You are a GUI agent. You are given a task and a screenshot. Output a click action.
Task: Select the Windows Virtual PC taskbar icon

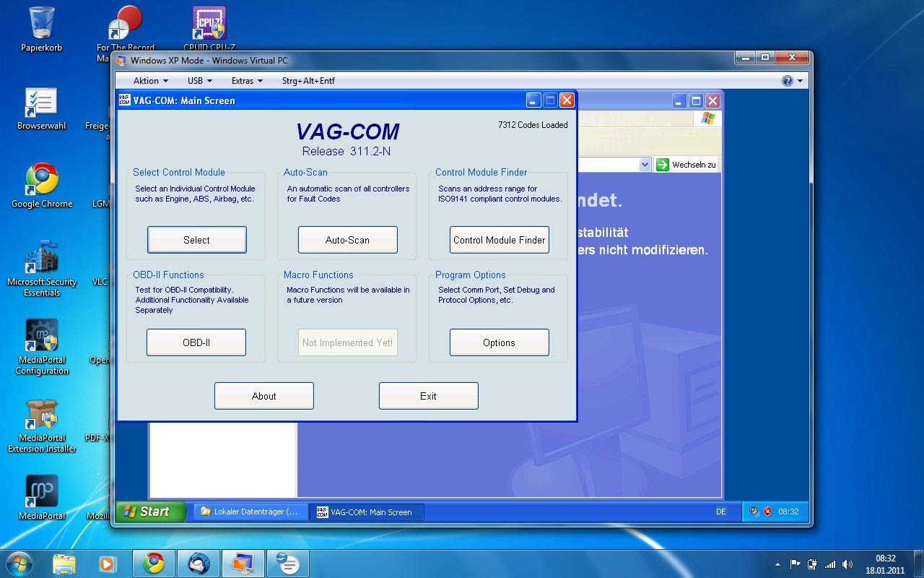(243, 563)
